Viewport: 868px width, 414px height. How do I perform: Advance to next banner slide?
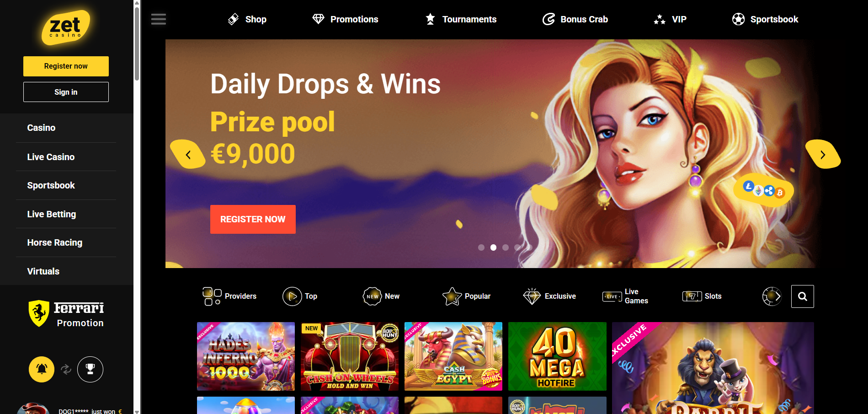823,155
